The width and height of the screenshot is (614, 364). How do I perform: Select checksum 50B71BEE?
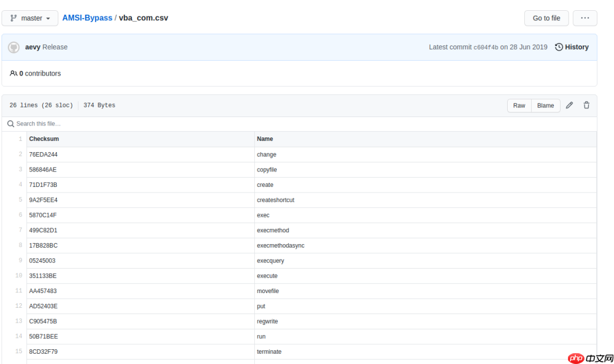[x=43, y=336]
